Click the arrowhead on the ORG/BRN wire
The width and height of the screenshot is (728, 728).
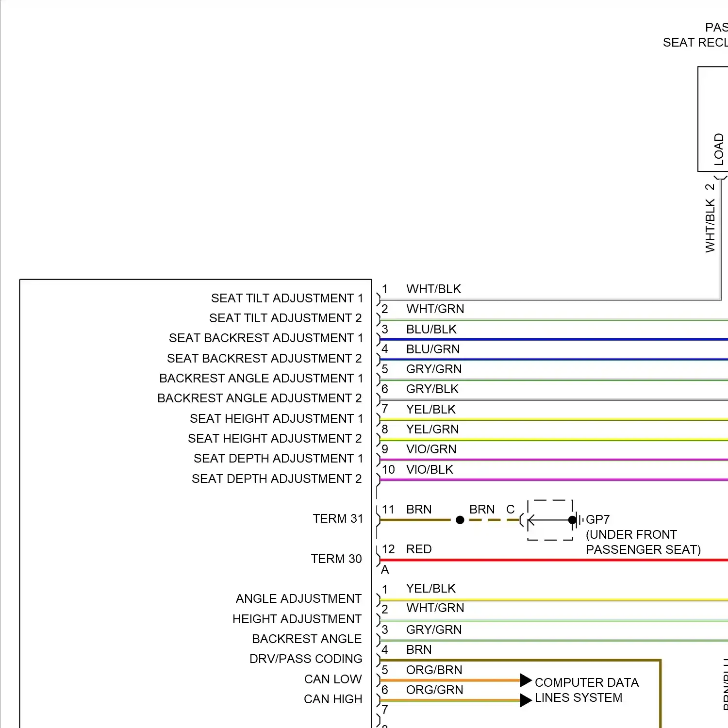526,680
